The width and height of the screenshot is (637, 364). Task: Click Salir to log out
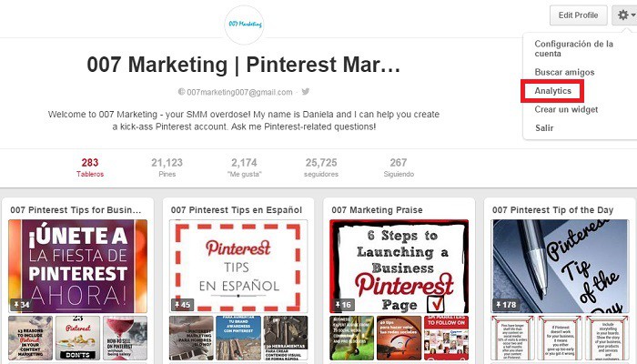tap(544, 128)
